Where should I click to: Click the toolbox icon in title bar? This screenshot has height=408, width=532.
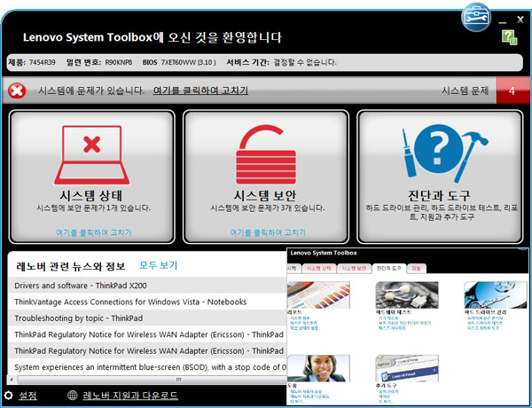click(476, 18)
